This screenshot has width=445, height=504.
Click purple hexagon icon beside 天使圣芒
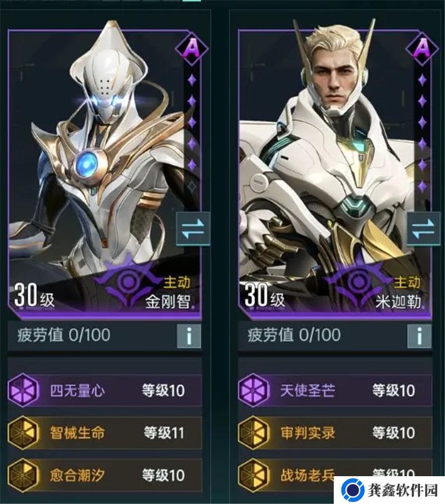click(254, 391)
